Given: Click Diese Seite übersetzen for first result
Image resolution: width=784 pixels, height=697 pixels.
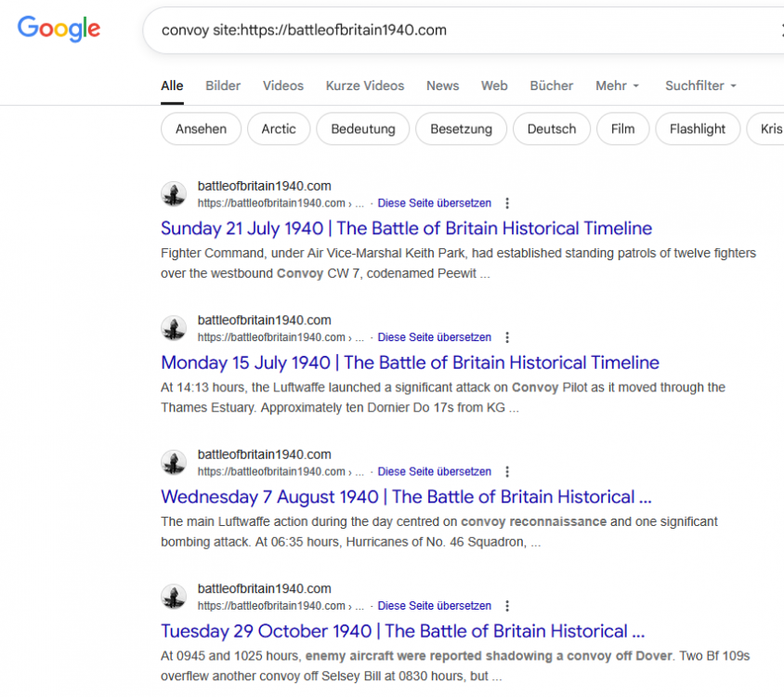Looking at the screenshot, I should (x=434, y=204).
